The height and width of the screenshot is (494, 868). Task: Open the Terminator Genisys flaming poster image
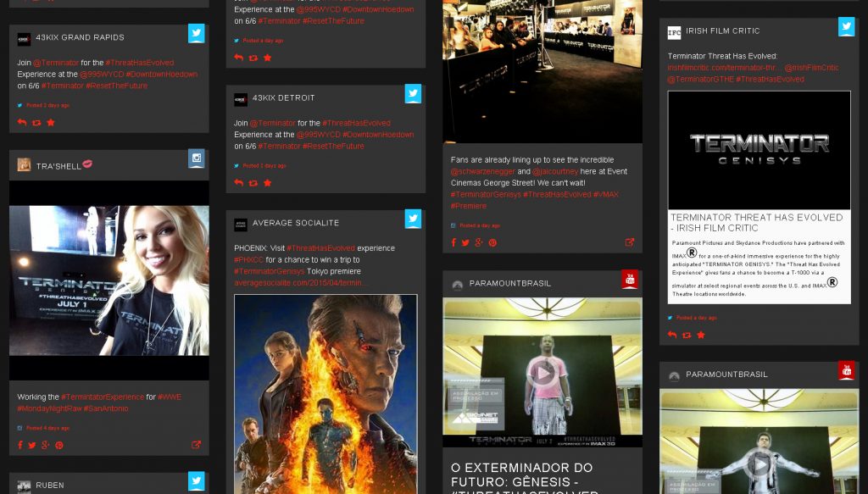(325, 394)
